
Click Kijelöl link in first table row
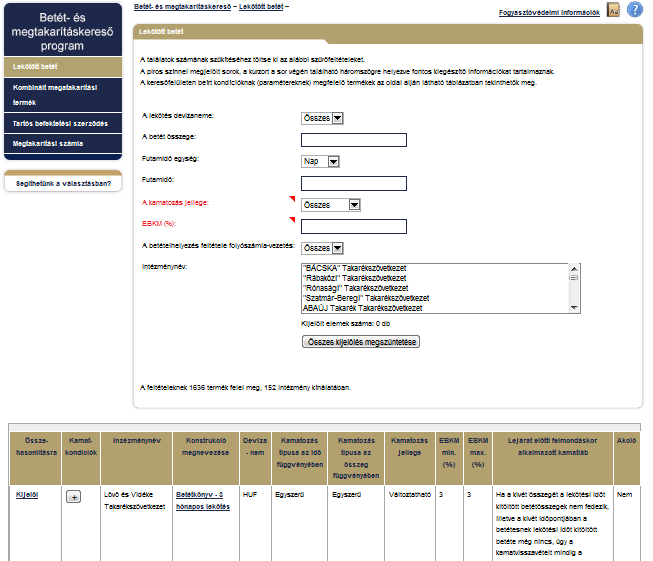(x=27, y=495)
